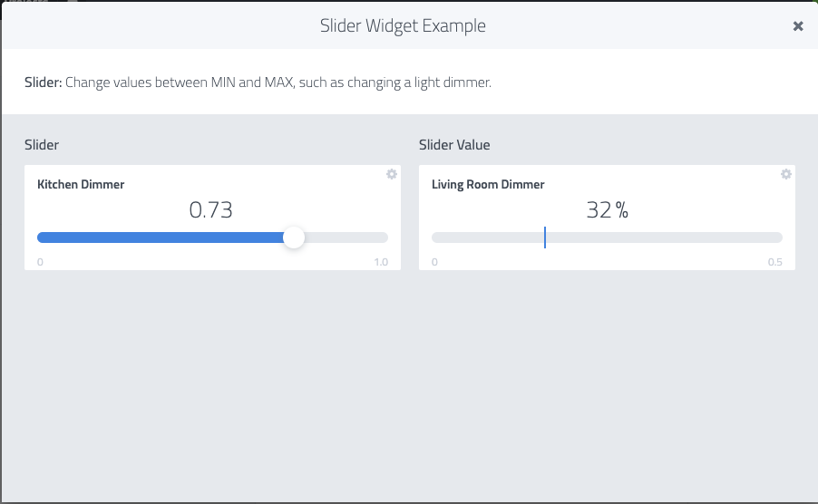Screen dimensions: 818x504
Task: Click the 0 minimum label under Living Room slider
Action: tap(434, 262)
